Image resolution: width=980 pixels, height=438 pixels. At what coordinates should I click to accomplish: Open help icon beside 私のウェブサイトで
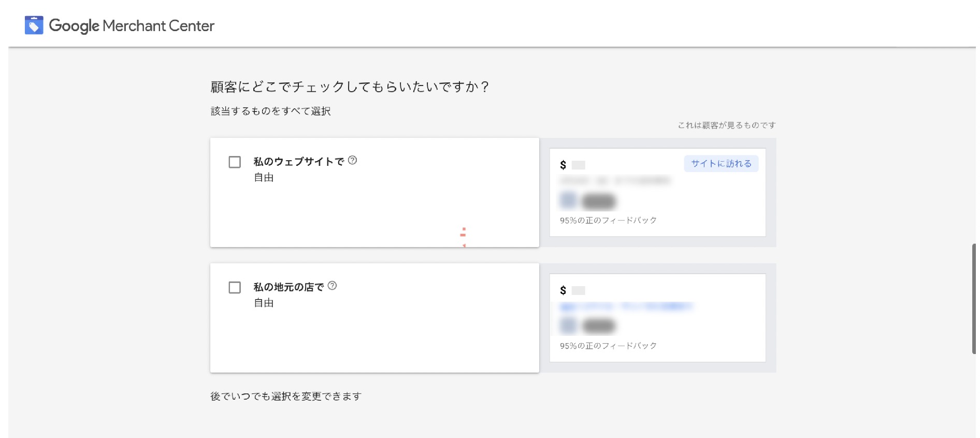click(x=353, y=161)
